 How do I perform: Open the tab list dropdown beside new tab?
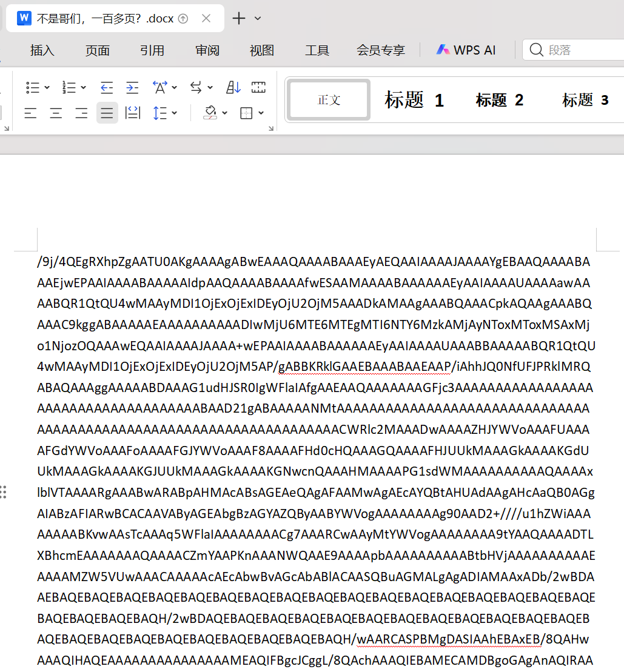[258, 19]
